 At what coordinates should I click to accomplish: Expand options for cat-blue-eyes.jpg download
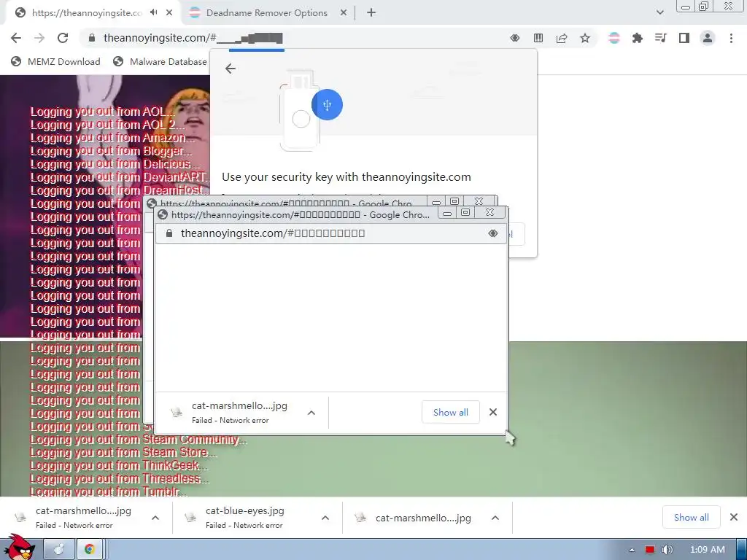point(325,518)
